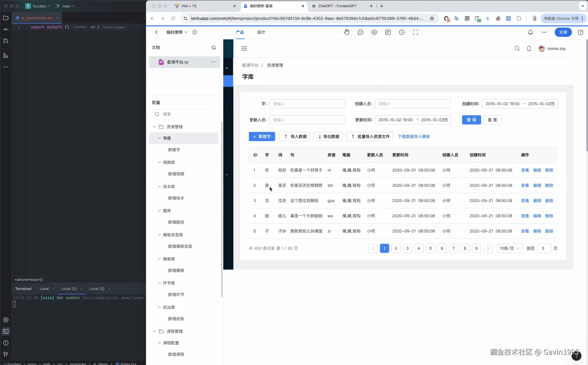Click the notification bell in the prototype page

[529, 49]
